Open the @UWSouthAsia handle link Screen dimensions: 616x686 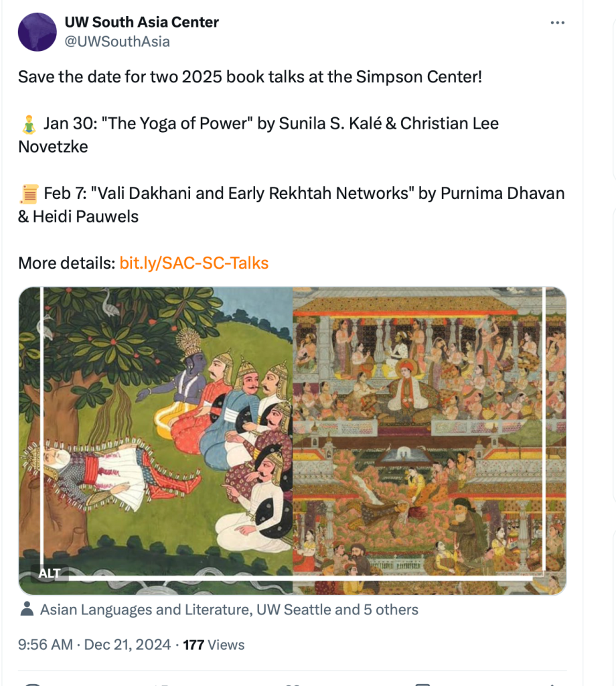click(x=117, y=42)
